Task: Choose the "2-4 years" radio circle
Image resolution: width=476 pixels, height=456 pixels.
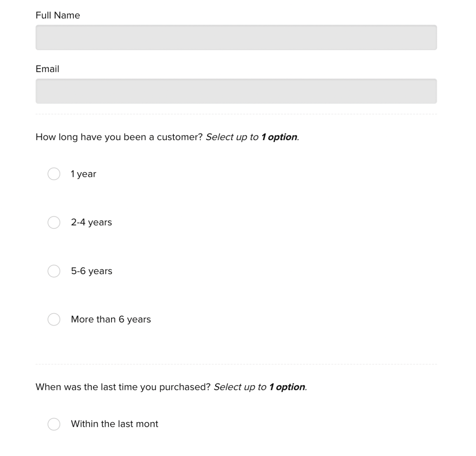Action: click(x=54, y=222)
